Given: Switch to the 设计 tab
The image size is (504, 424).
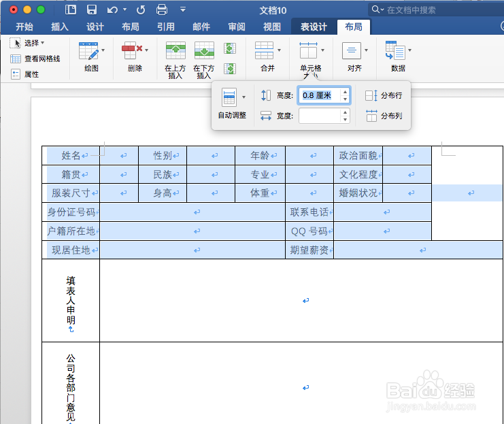Looking at the screenshot, I should click(95, 27).
